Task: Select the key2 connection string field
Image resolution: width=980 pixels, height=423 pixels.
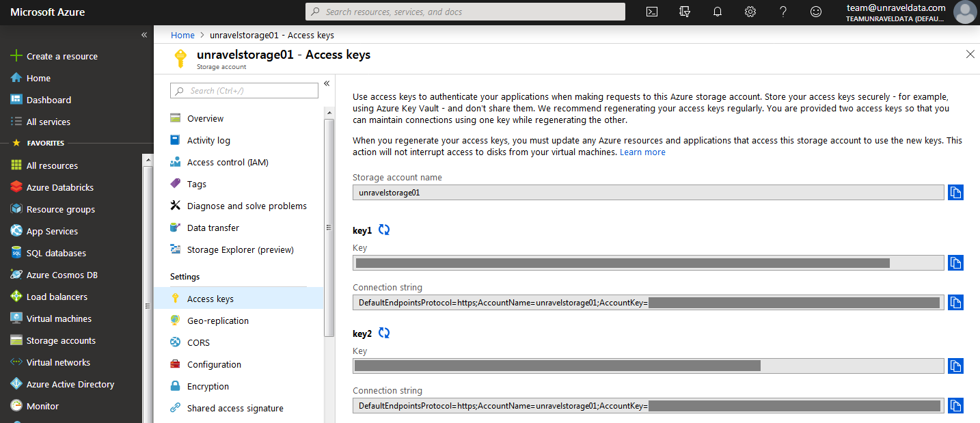Action: 649,405
